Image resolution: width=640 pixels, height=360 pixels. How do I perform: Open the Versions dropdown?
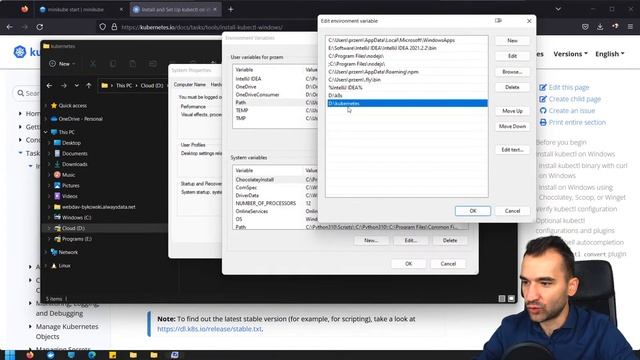tap(570, 54)
